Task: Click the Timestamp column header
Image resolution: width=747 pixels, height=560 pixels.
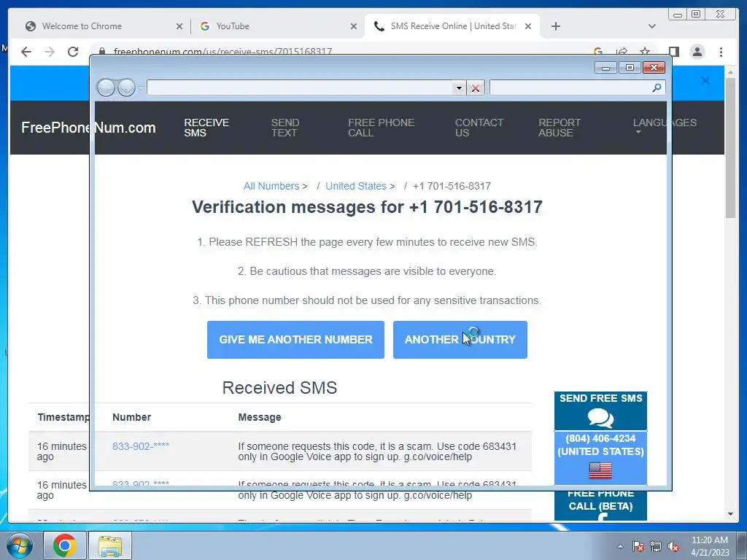Action: point(63,417)
